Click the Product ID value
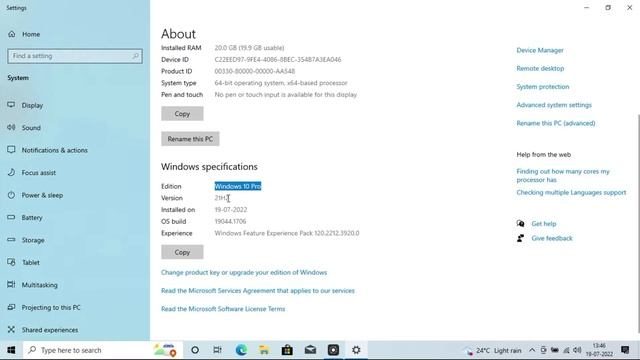 [x=255, y=71]
